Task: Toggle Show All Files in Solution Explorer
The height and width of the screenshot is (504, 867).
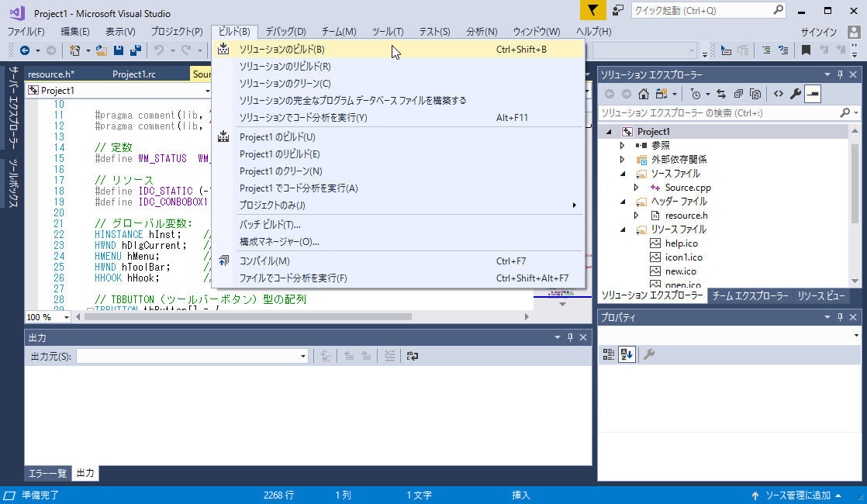Action: click(x=755, y=94)
